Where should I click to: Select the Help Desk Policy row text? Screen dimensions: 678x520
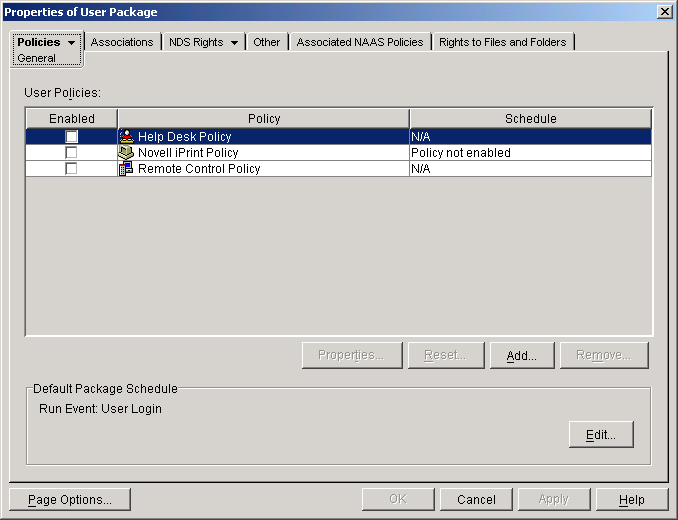185,137
